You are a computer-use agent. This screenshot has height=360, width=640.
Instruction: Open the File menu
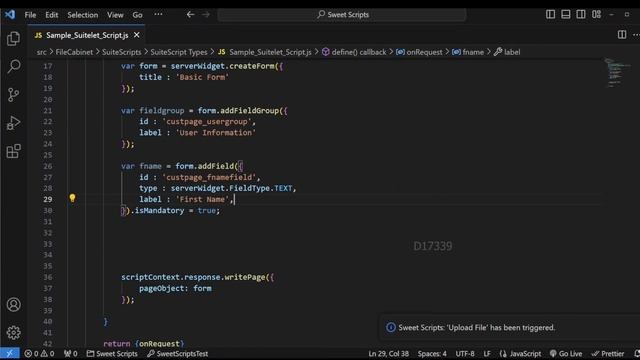[x=30, y=15]
